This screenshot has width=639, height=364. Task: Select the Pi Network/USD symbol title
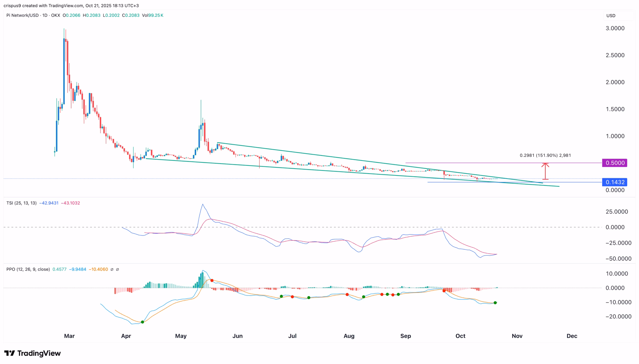point(22,15)
